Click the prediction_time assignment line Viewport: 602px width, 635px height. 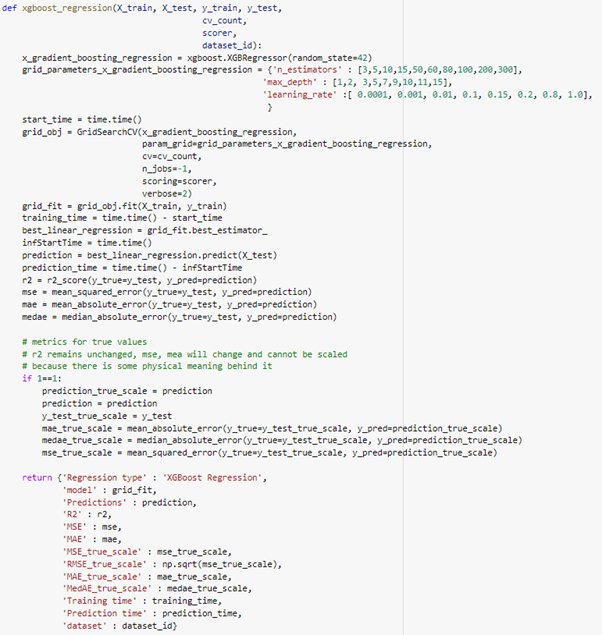tap(132, 268)
